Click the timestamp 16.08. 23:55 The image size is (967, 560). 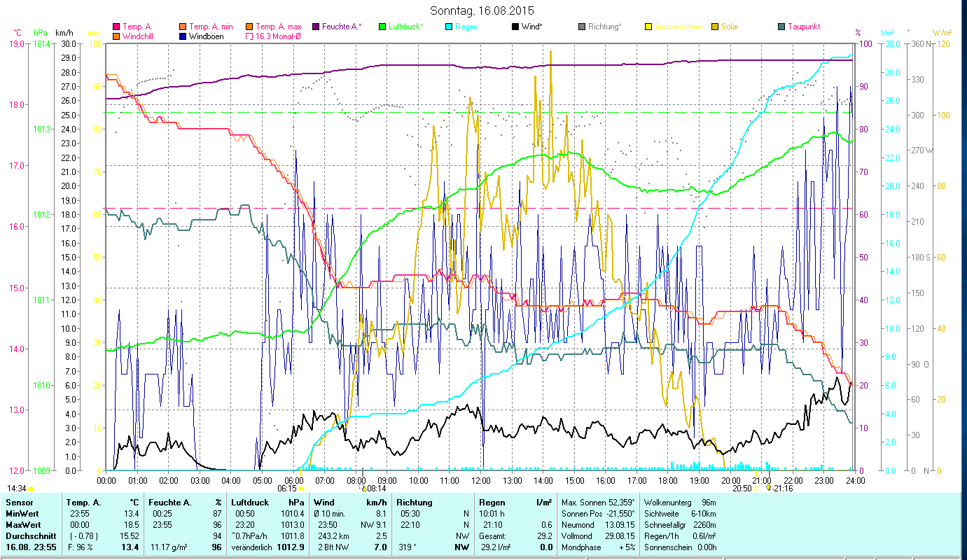32,547
